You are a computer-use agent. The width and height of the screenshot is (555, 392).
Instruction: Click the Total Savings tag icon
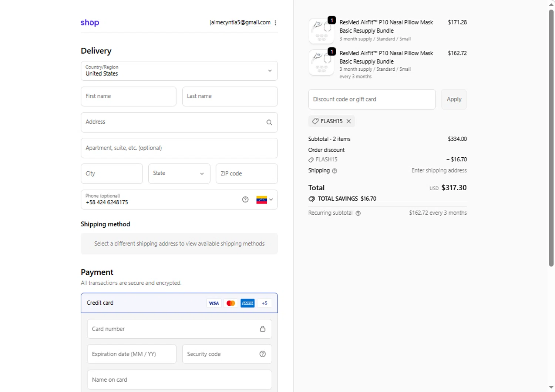(x=312, y=199)
